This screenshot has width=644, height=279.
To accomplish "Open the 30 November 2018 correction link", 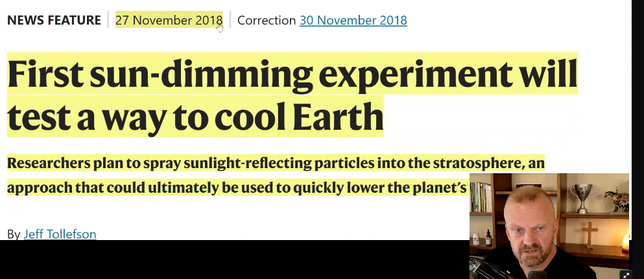I will tap(353, 20).
